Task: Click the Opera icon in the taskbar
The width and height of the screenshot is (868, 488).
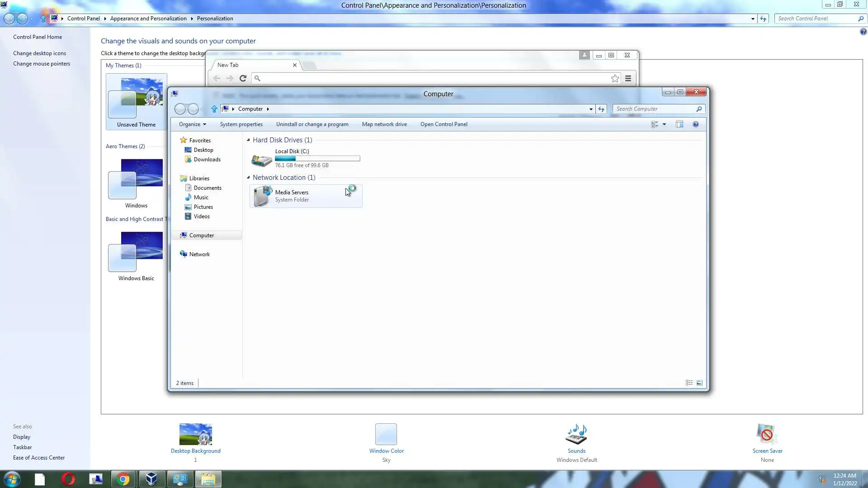Action: coord(68,479)
